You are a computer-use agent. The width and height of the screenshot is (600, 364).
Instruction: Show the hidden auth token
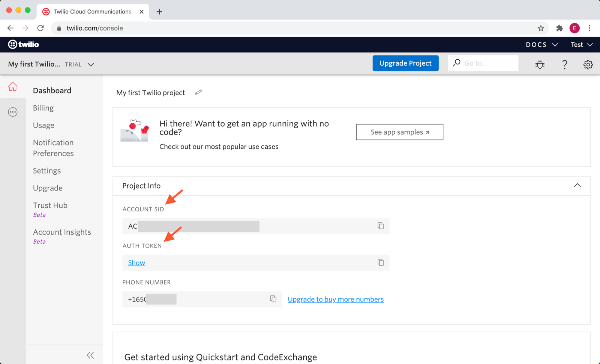click(x=136, y=263)
